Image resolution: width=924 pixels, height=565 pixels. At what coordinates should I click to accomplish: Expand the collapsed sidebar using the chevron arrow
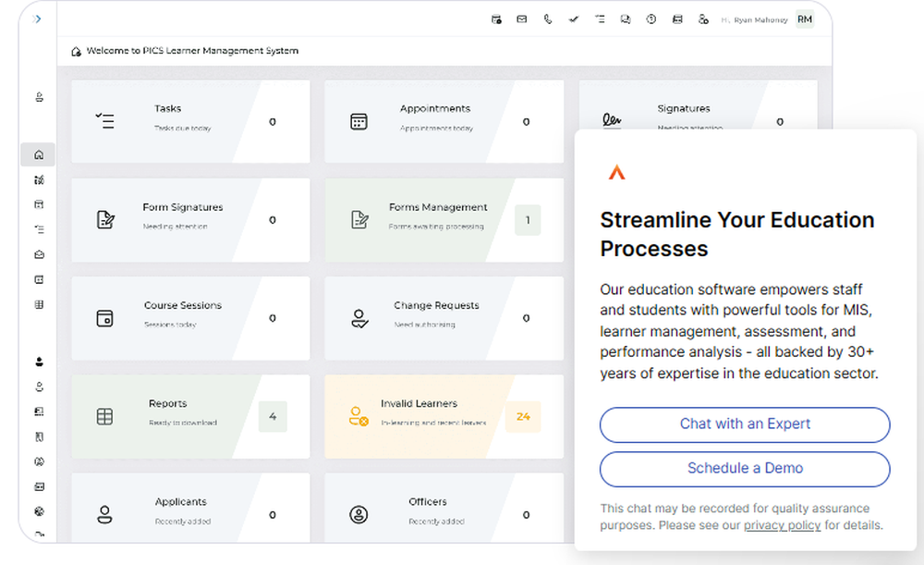coord(36,18)
